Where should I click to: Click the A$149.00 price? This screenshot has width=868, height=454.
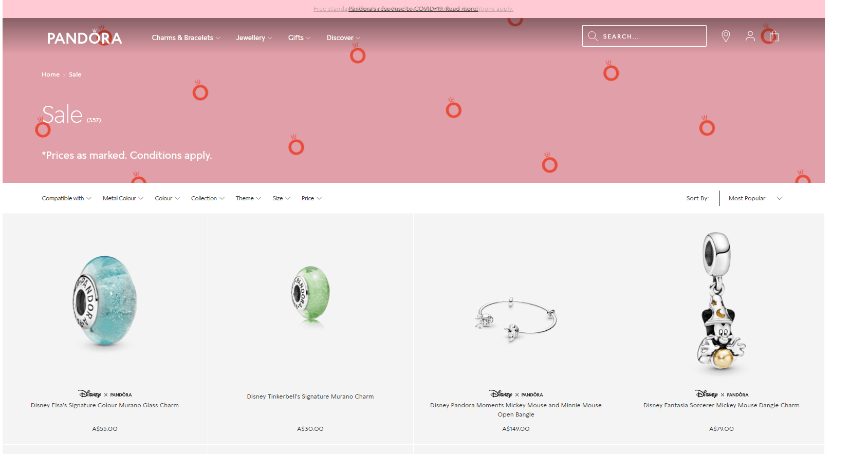point(516,429)
